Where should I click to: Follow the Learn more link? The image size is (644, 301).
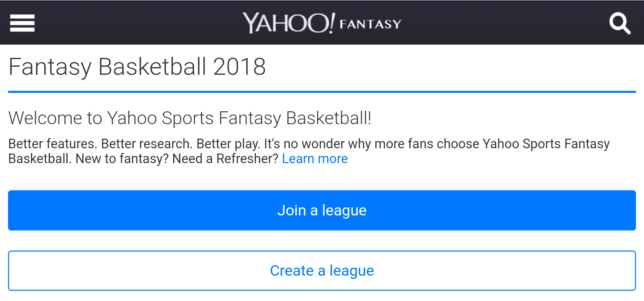pos(315,159)
